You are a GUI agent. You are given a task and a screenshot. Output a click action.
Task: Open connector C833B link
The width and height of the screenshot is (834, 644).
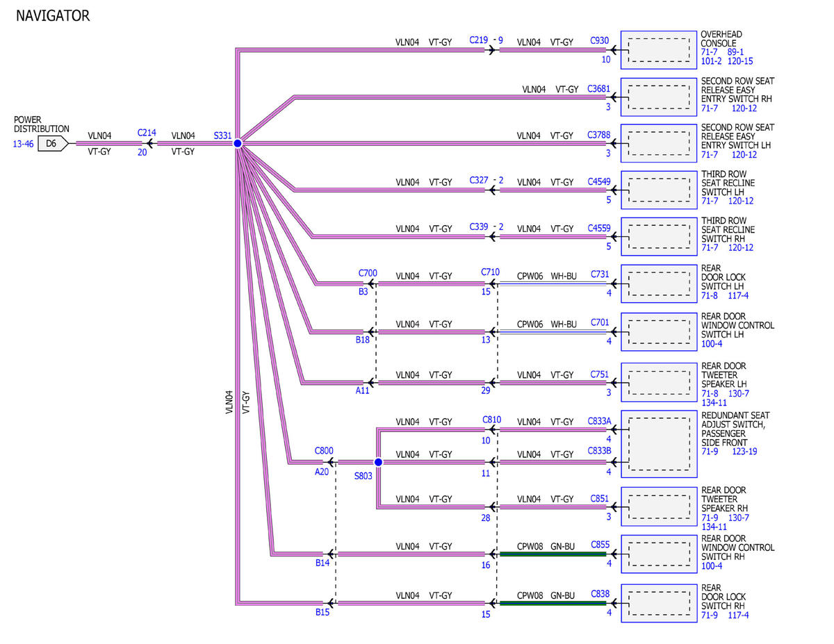(x=600, y=450)
